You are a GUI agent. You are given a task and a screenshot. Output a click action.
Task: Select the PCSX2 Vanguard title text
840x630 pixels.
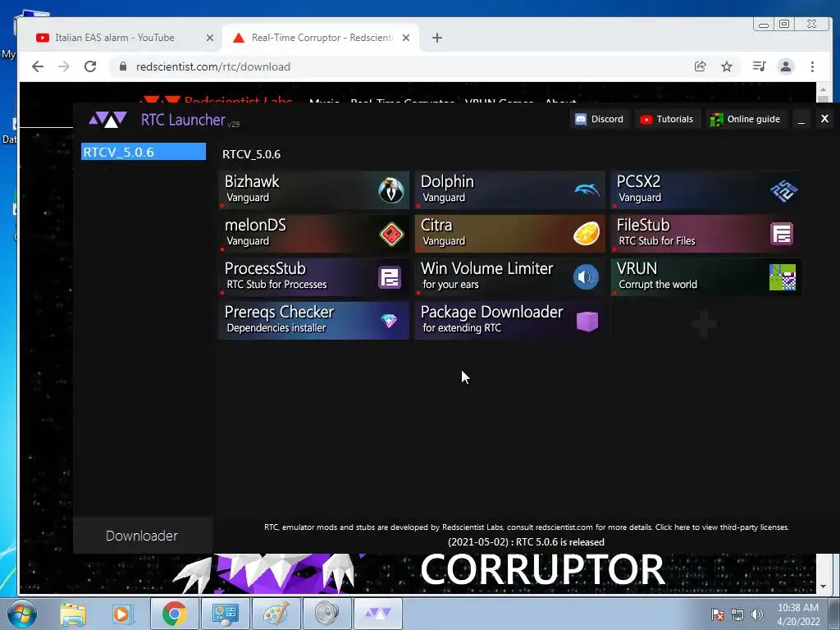click(x=638, y=181)
